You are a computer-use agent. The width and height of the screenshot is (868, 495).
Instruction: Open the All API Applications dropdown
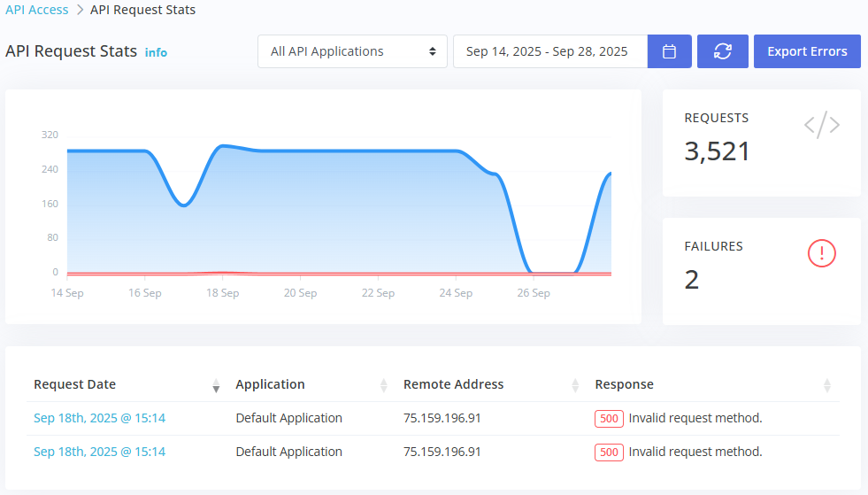[x=353, y=51]
